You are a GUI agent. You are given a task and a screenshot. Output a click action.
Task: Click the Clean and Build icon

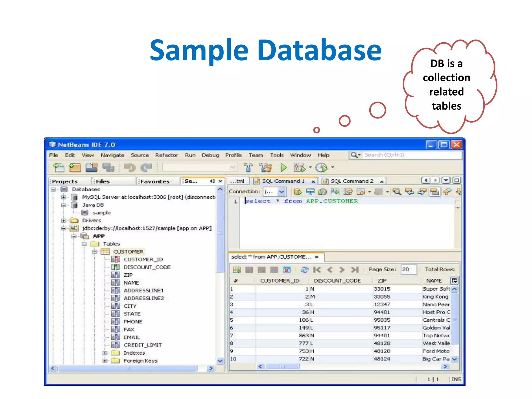click(x=265, y=168)
